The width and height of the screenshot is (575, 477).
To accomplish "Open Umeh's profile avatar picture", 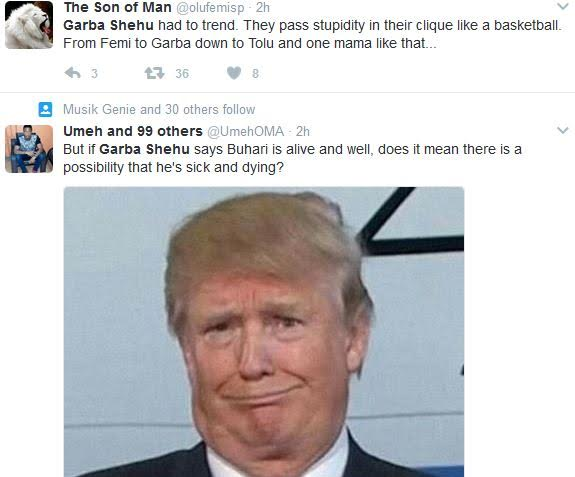I will click(29, 149).
